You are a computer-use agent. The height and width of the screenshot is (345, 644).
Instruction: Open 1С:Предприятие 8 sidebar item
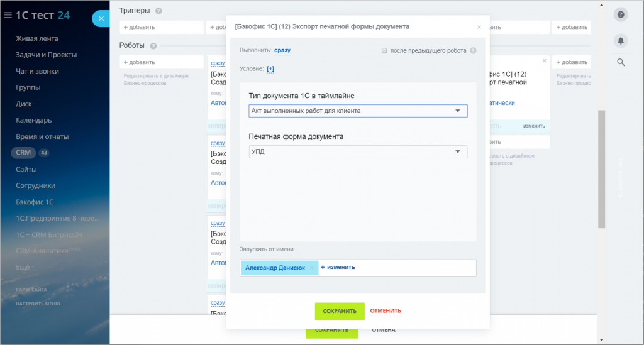click(x=57, y=218)
